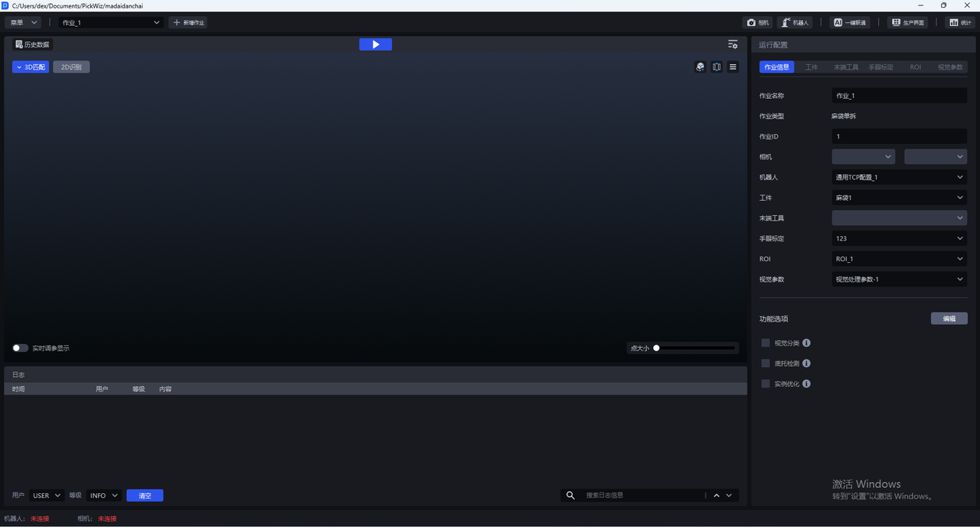Viewport: 980px width, 527px height.
Task: Expand the 作业_1 job selector dropdown
Action: tap(112, 23)
